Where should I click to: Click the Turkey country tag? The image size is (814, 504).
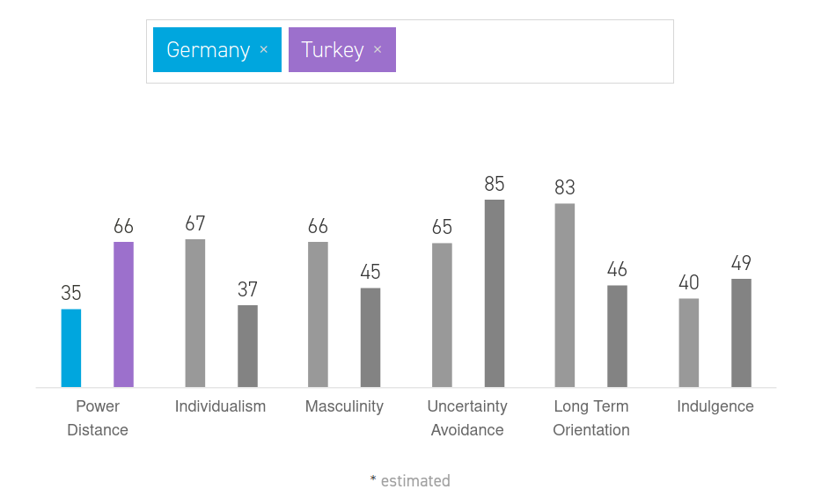[x=342, y=50]
